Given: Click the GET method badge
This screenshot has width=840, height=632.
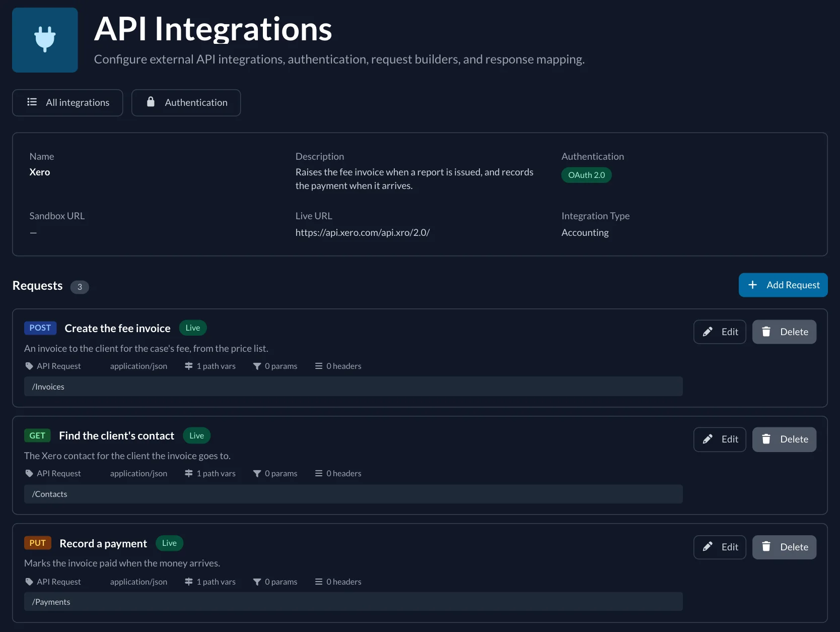Looking at the screenshot, I should pyautogui.click(x=37, y=436).
